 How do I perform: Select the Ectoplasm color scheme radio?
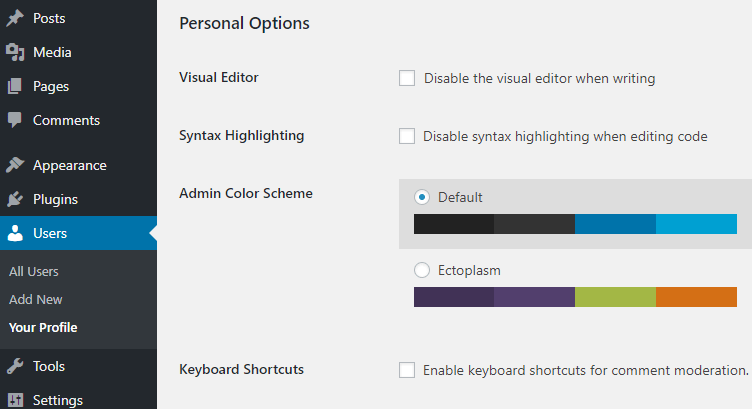click(422, 270)
